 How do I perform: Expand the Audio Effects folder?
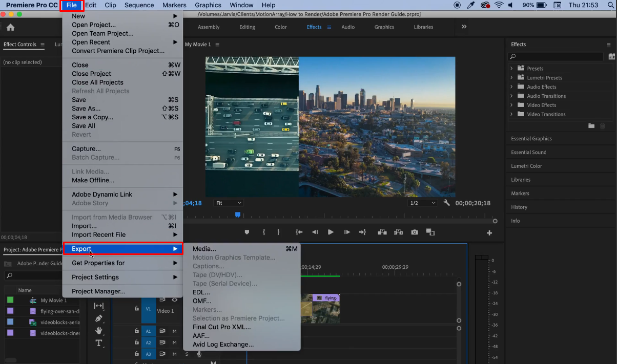[x=511, y=87]
